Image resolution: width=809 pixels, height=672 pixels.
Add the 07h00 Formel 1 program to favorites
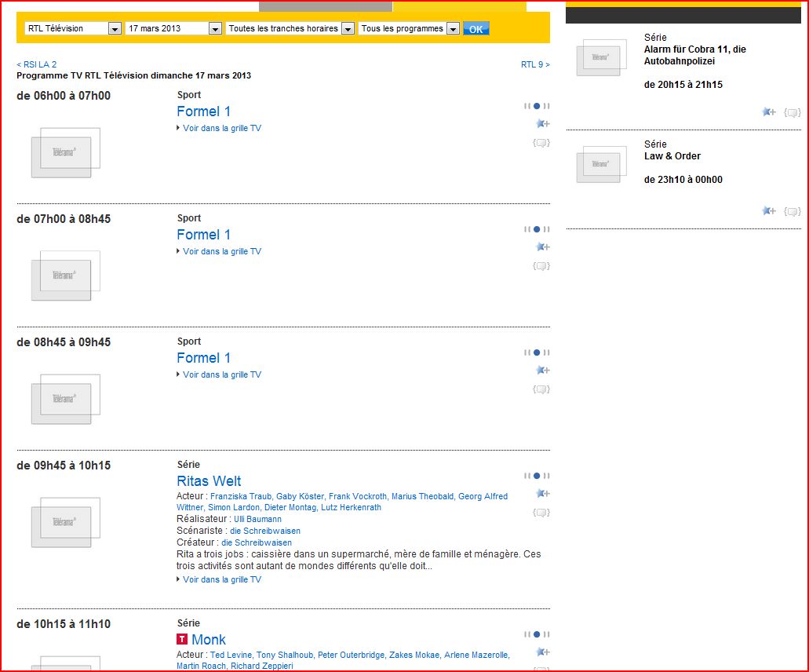(x=541, y=247)
